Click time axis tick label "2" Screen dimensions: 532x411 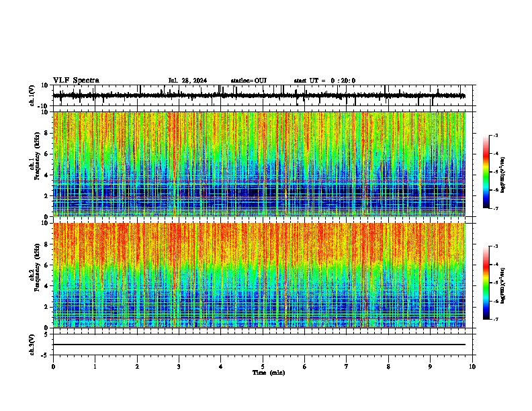[137, 367]
